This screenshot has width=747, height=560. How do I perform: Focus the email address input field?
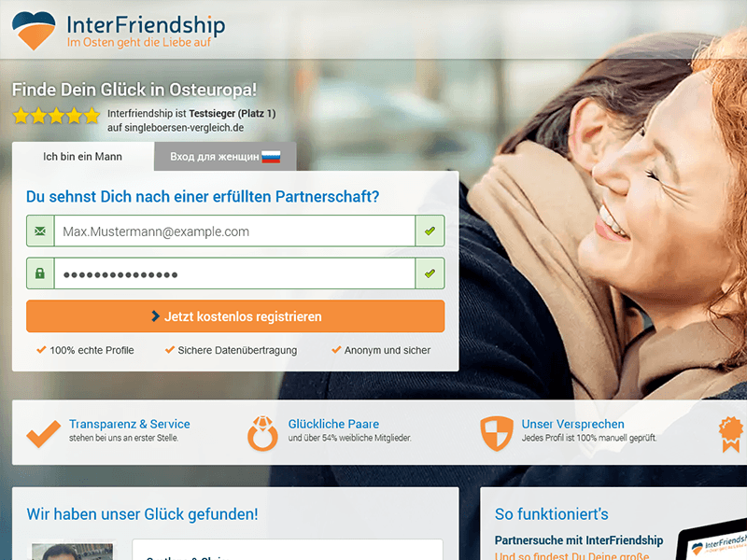(235, 231)
